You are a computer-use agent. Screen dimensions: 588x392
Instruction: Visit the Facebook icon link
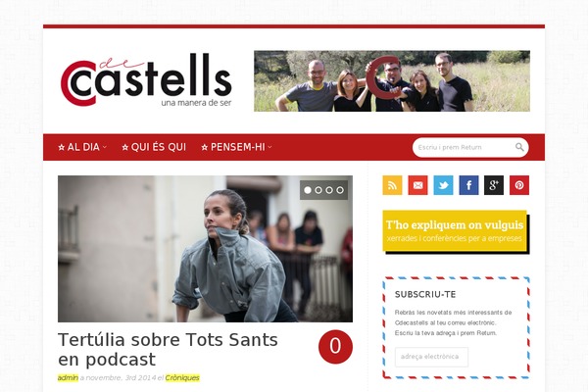pyautogui.click(x=468, y=185)
